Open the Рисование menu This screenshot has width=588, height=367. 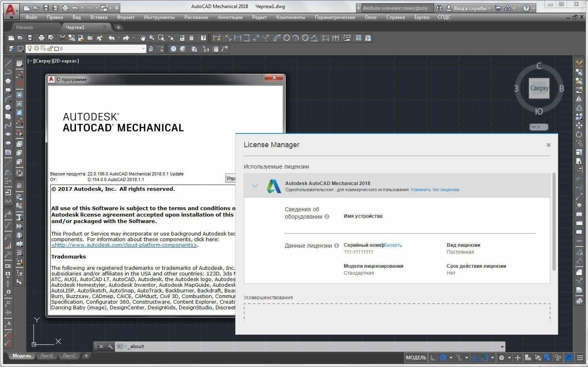[196, 17]
